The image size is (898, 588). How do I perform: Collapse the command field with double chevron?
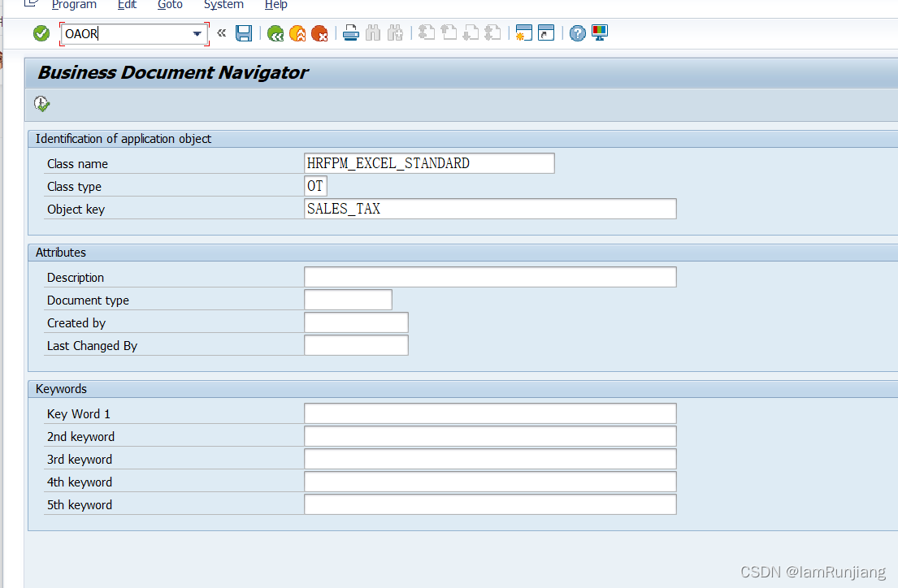[222, 33]
